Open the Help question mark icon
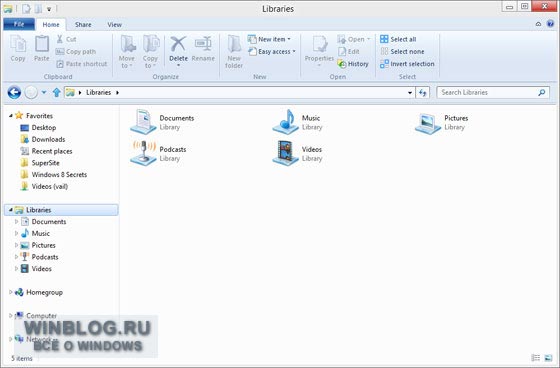560x368 pixels. pos(551,24)
